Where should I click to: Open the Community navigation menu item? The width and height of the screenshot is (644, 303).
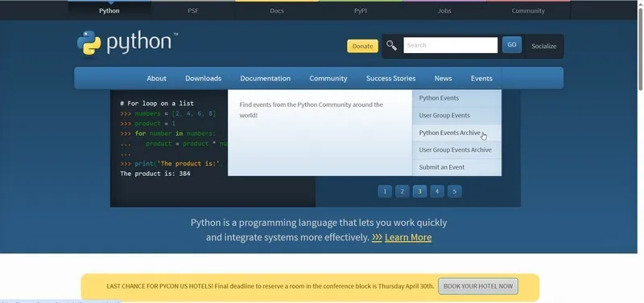(328, 78)
